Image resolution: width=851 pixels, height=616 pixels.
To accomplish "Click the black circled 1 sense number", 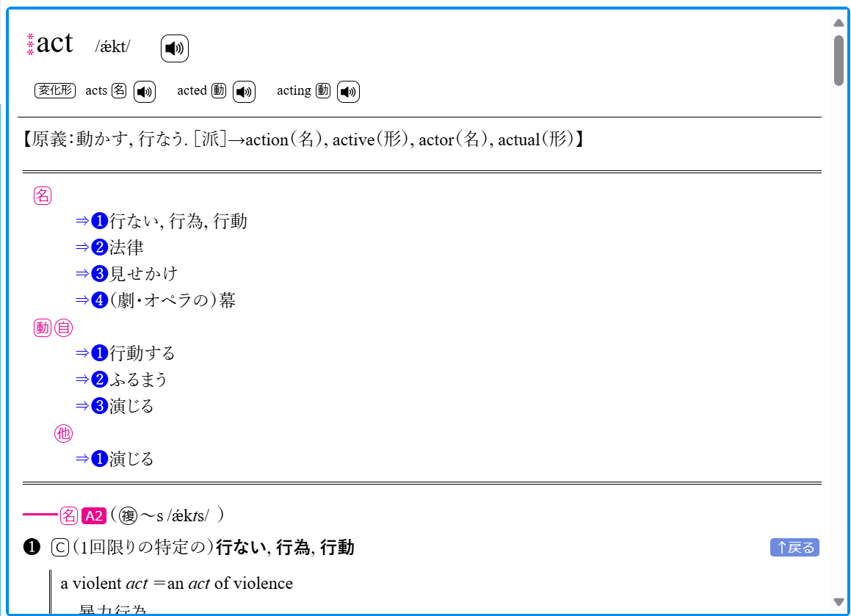I will 32,548.
